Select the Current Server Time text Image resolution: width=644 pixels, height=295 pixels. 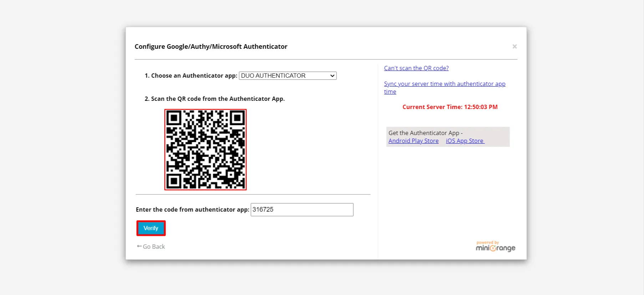tap(450, 107)
